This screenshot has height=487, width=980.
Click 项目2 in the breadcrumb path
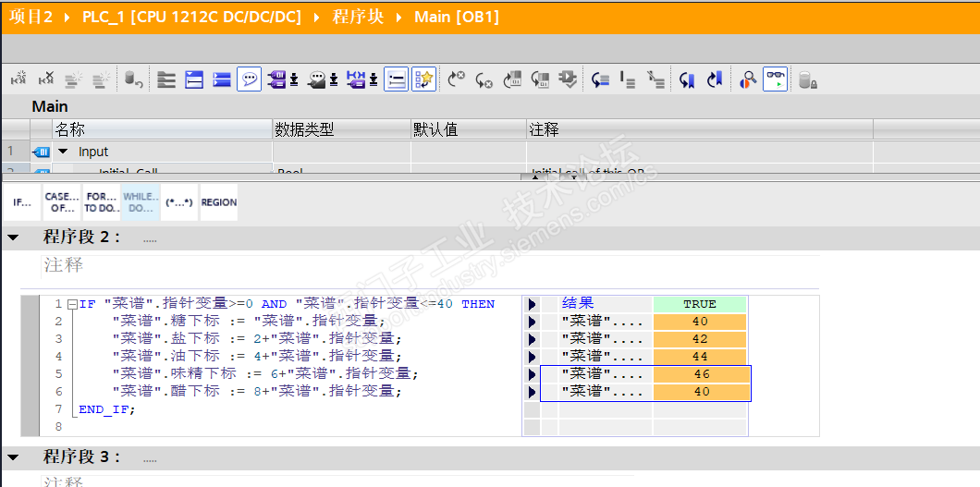(30, 17)
